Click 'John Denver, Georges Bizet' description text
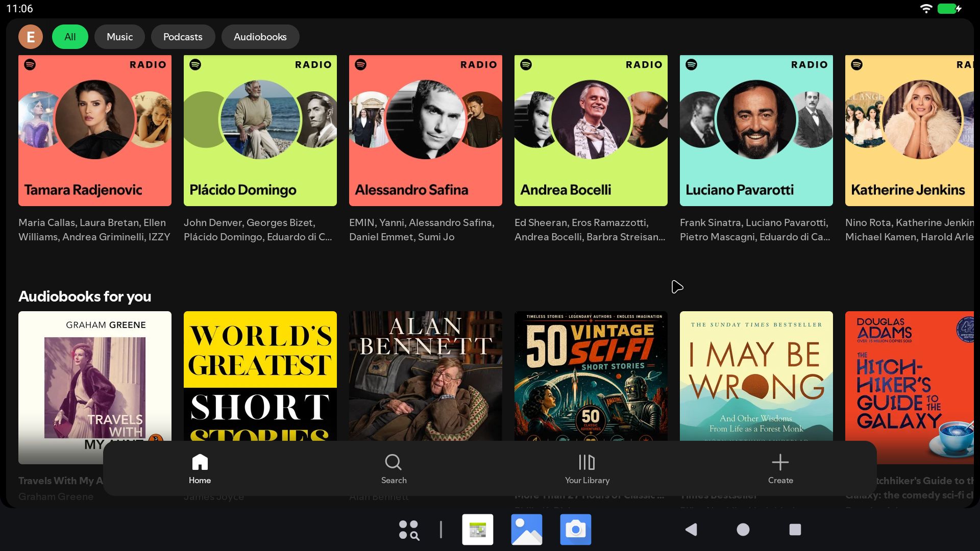This screenshot has width=980, height=551. [x=258, y=230]
